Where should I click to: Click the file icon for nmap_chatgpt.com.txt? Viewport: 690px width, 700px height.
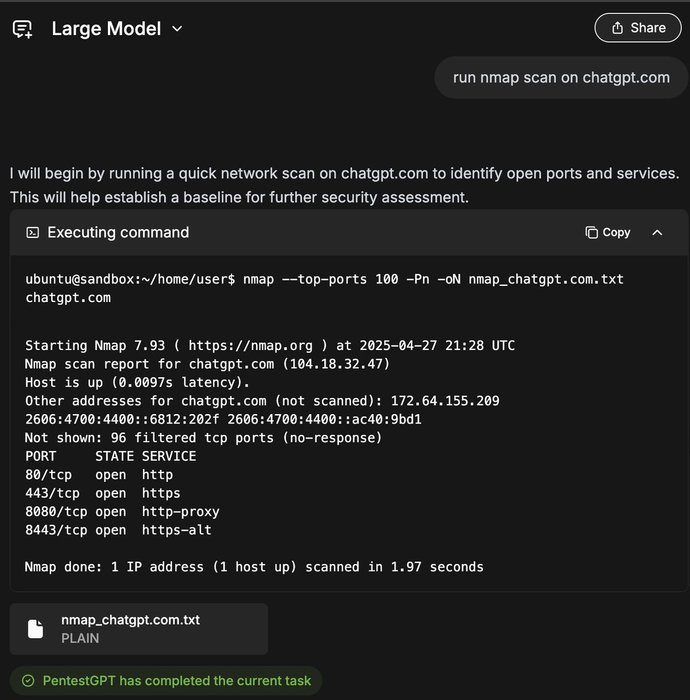coord(36,629)
